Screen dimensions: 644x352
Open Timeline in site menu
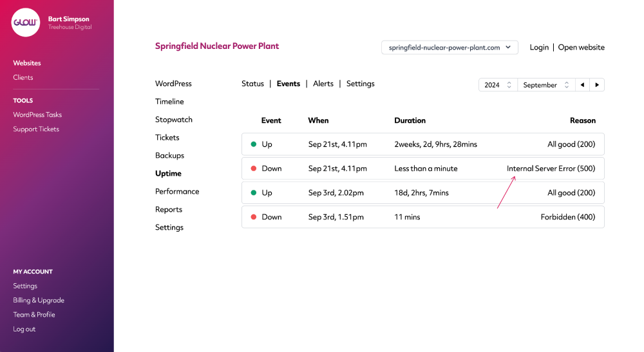(169, 101)
